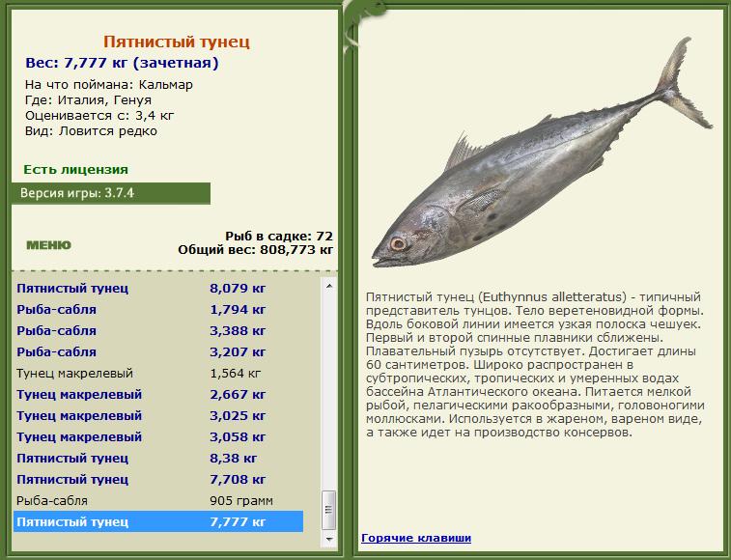Select Тунец макрелевый 3,025 кг row
This screenshot has height=560, width=731.
point(158,415)
